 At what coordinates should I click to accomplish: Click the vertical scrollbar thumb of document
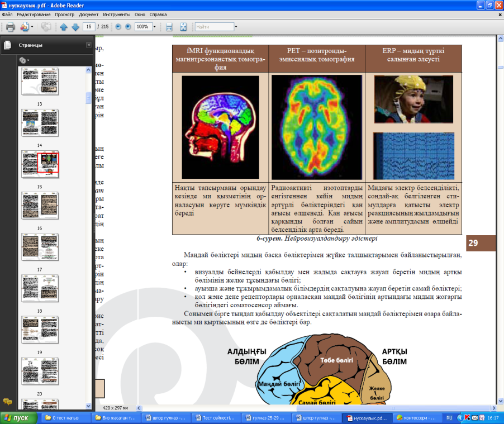(501, 67)
